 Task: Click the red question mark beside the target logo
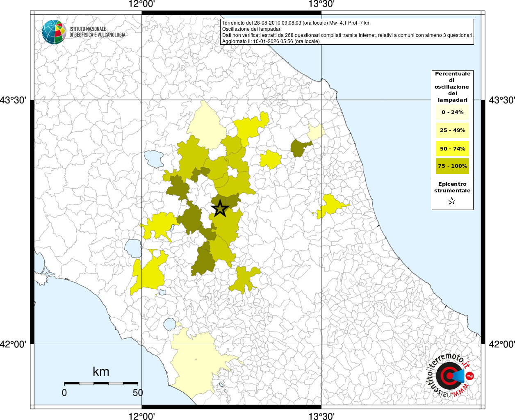point(470,376)
